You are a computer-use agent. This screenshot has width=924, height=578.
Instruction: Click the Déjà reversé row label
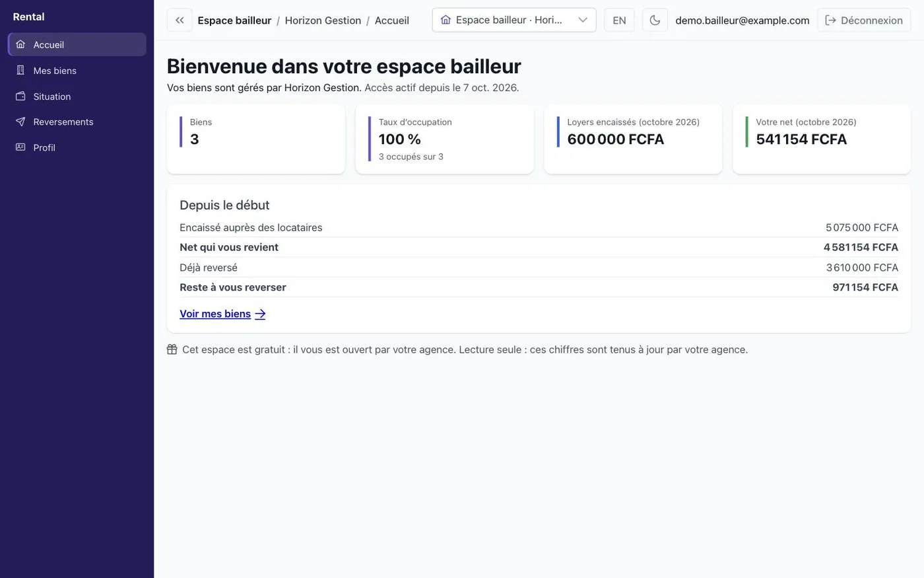tap(209, 268)
